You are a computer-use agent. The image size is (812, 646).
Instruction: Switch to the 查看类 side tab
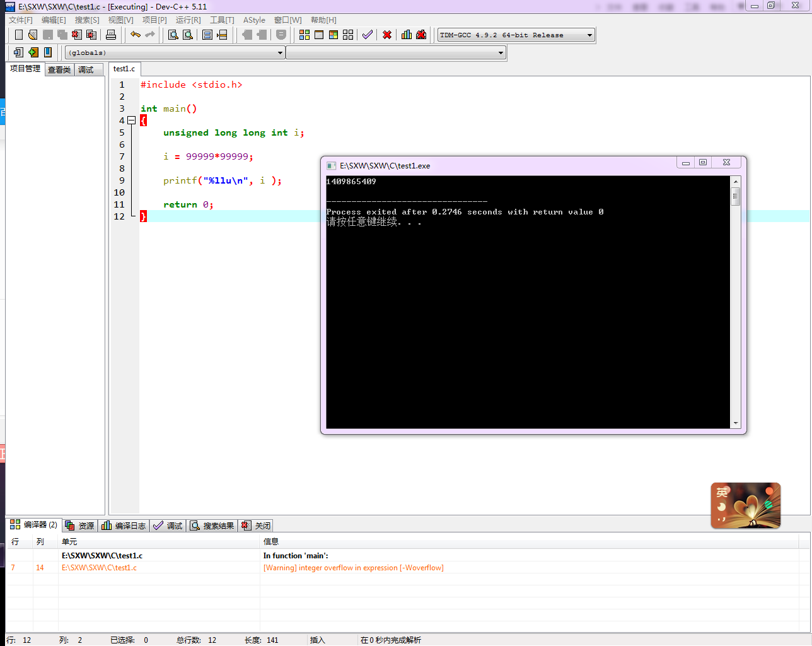[x=59, y=70]
